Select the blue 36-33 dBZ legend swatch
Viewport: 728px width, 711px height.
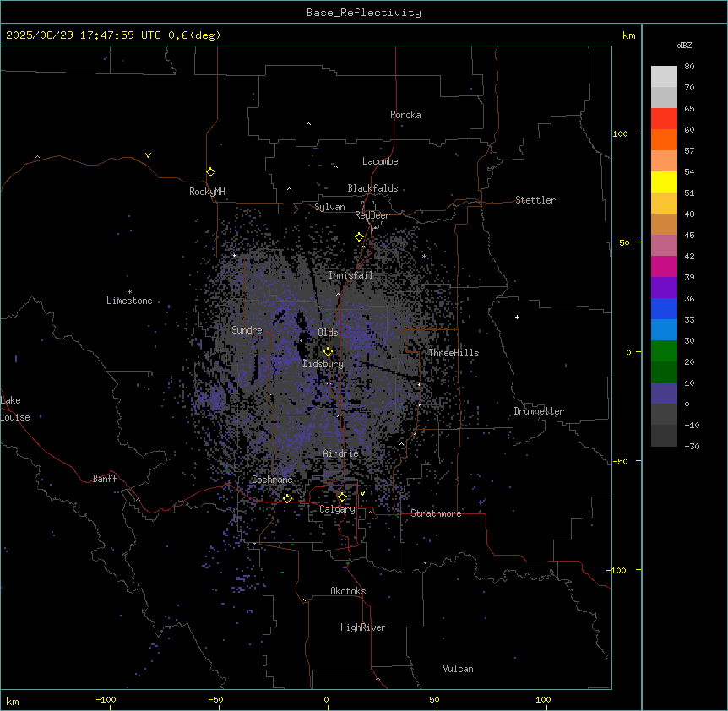coord(664,308)
